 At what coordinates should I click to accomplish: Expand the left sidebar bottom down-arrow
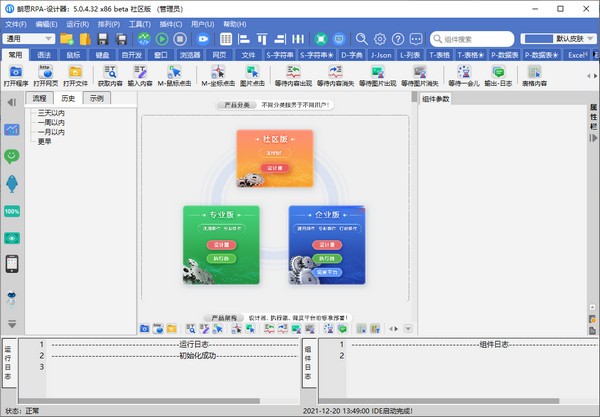click(x=12, y=323)
